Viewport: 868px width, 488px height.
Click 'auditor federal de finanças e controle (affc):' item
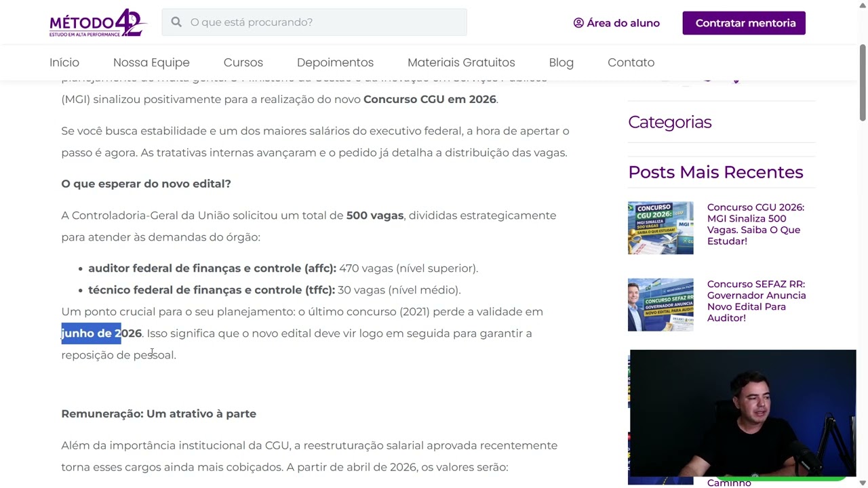click(212, 268)
